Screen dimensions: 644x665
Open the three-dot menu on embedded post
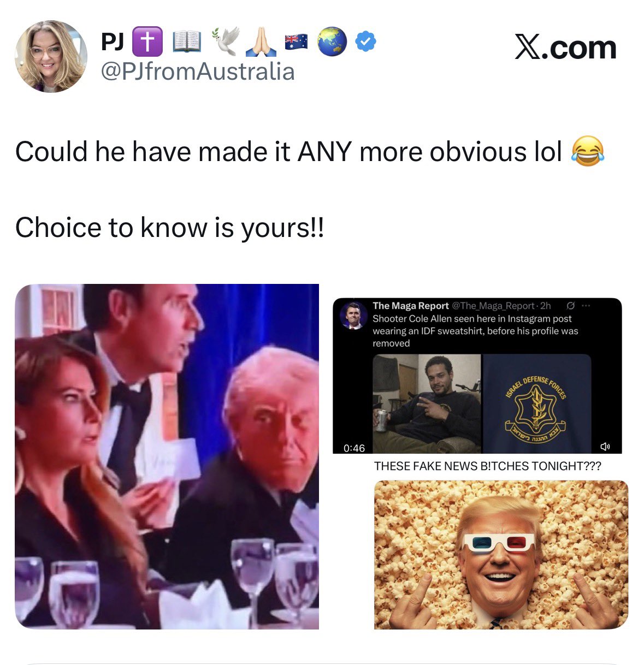(x=586, y=305)
